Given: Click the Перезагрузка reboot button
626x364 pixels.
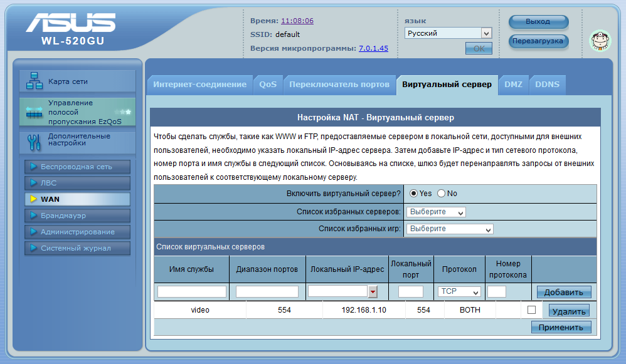Looking at the screenshot, I should tap(538, 41).
